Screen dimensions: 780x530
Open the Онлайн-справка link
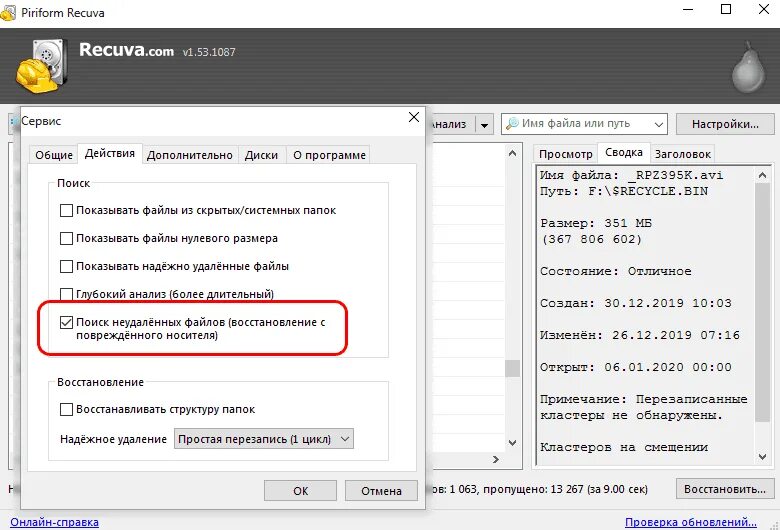click(x=54, y=522)
